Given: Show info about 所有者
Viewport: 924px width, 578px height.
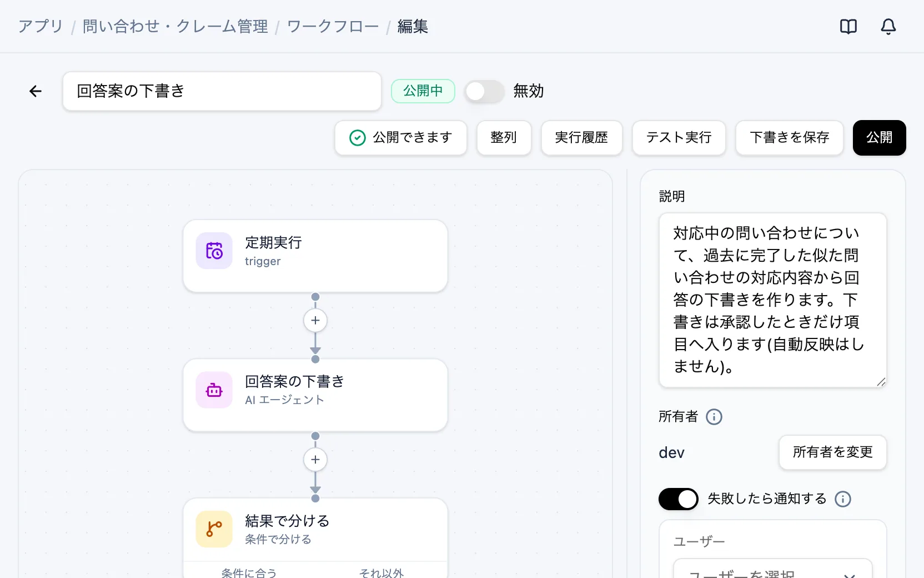Looking at the screenshot, I should (714, 417).
